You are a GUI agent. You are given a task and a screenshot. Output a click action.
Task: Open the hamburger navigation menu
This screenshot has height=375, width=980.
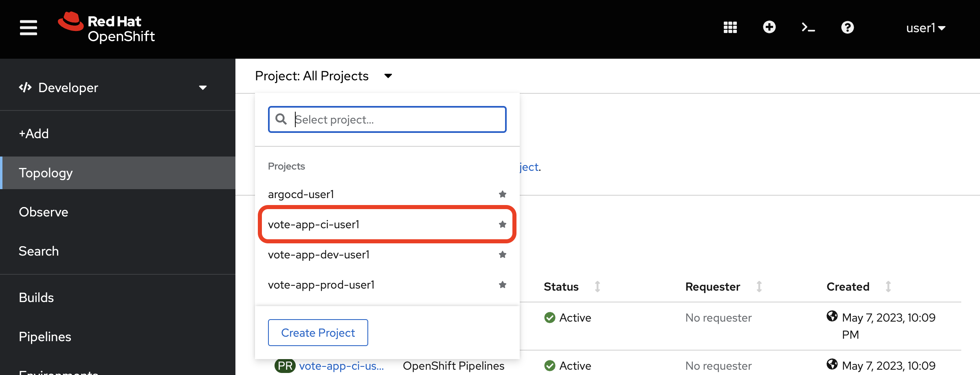point(28,28)
